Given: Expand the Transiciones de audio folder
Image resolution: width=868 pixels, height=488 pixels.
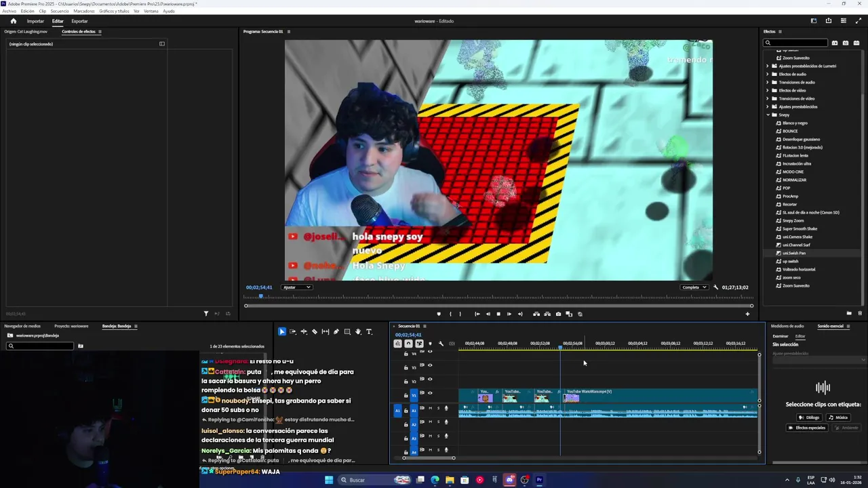Looking at the screenshot, I should tap(768, 82).
